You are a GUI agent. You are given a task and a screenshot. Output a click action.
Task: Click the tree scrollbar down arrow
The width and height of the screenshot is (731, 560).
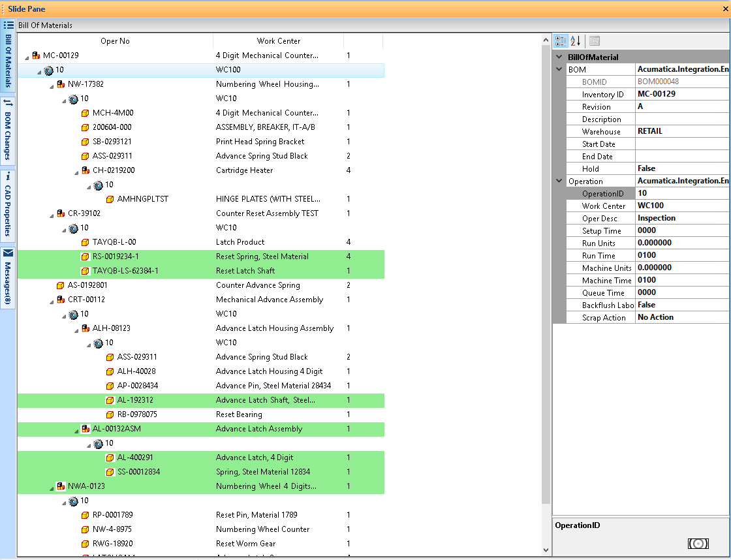tap(546, 550)
